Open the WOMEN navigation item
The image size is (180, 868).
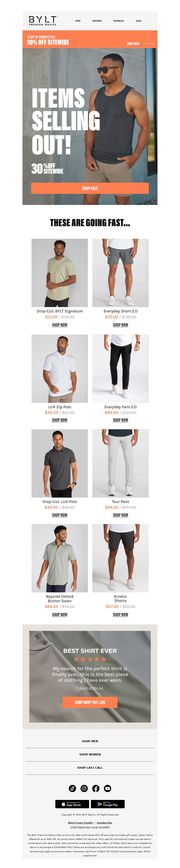coord(97,21)
